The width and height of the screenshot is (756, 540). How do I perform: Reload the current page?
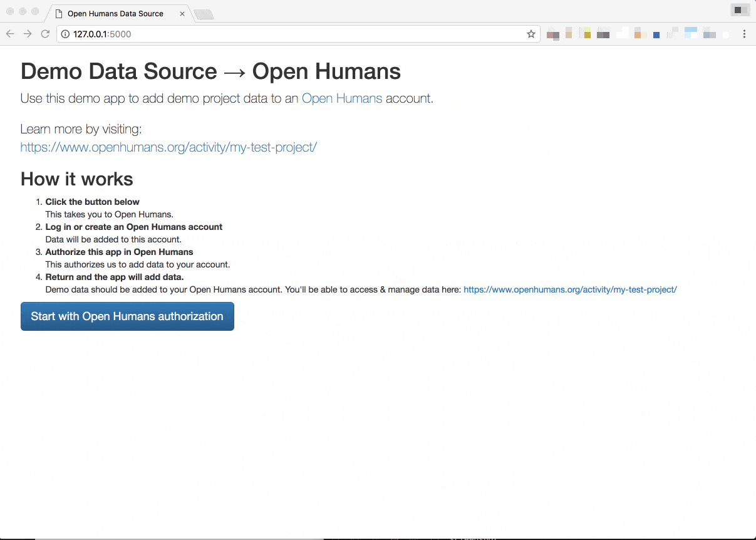45,34
